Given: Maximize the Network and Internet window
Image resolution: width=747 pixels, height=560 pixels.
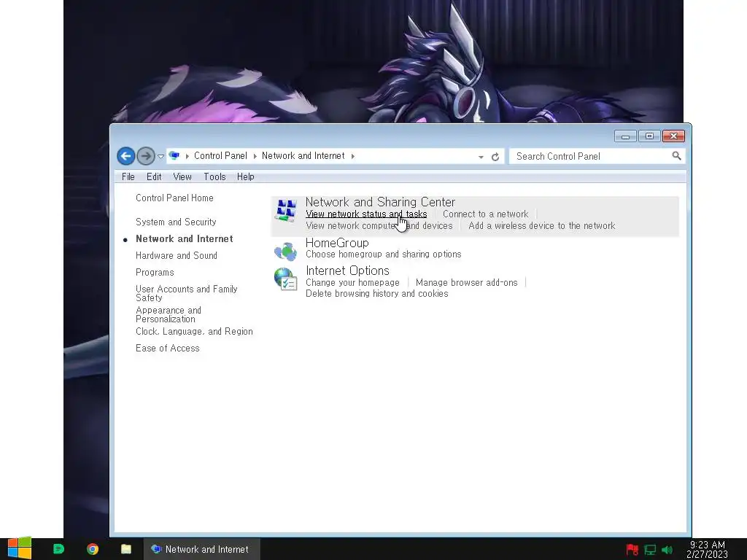Looking at the screenshot, I should [649, 136].
